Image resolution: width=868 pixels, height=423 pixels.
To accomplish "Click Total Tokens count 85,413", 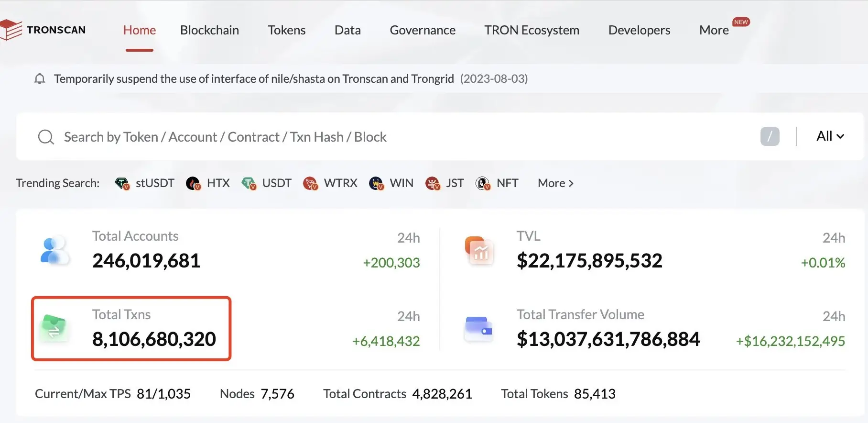I will click(595, 394).
